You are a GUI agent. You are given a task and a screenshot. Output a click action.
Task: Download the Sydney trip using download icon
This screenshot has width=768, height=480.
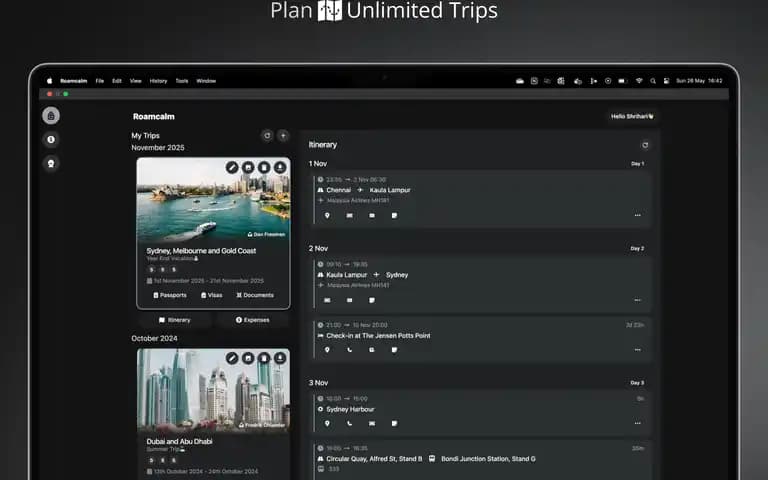(x=280, y=168)
